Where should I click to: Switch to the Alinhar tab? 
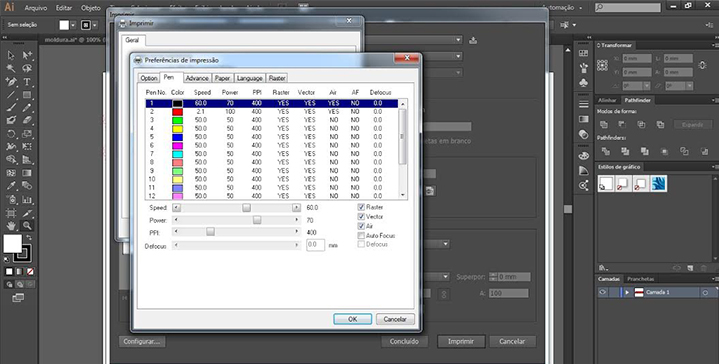point(607,100)
